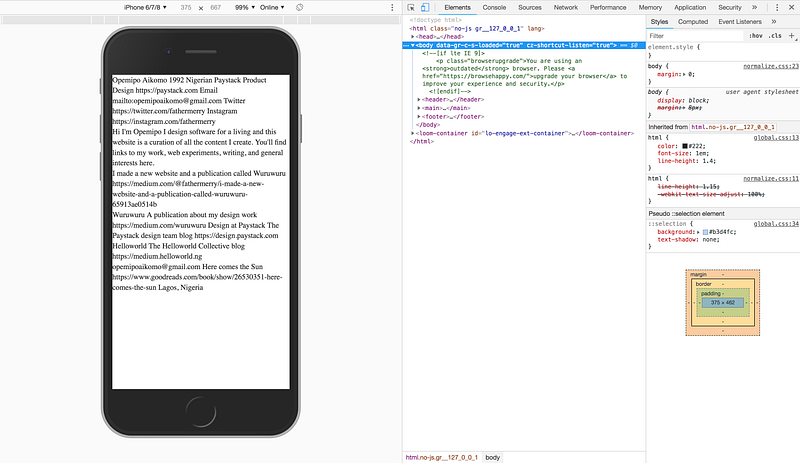800x463 pixels.
Task: Click the 375 device width field
Action: tap(186, 8)
